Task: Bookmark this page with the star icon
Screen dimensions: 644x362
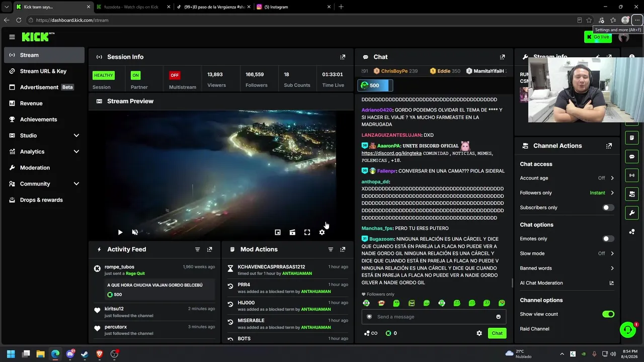Action: click(x=589, y=20)
